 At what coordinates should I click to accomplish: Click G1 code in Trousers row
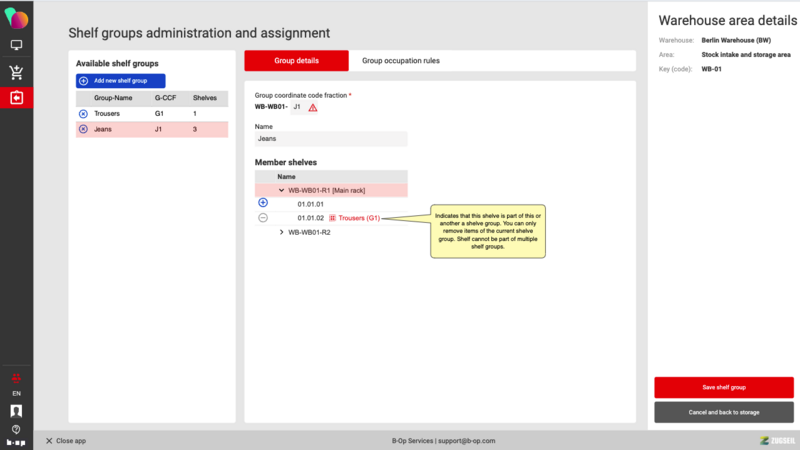pyautogui.click(x=159, y=114)
